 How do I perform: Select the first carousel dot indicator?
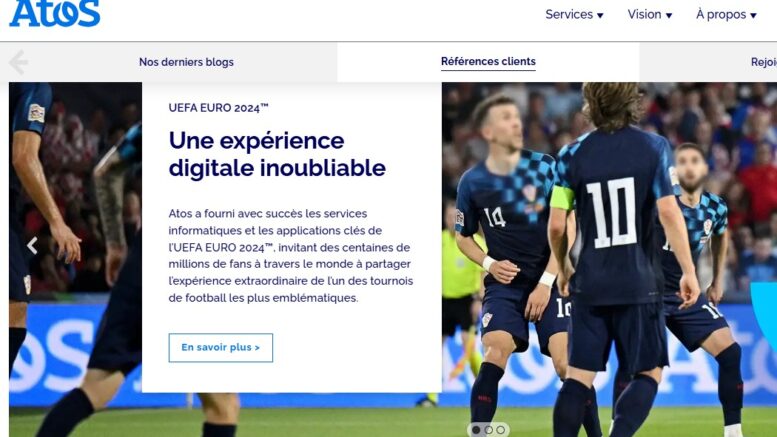pyautogui.click(x=476, y=430)
